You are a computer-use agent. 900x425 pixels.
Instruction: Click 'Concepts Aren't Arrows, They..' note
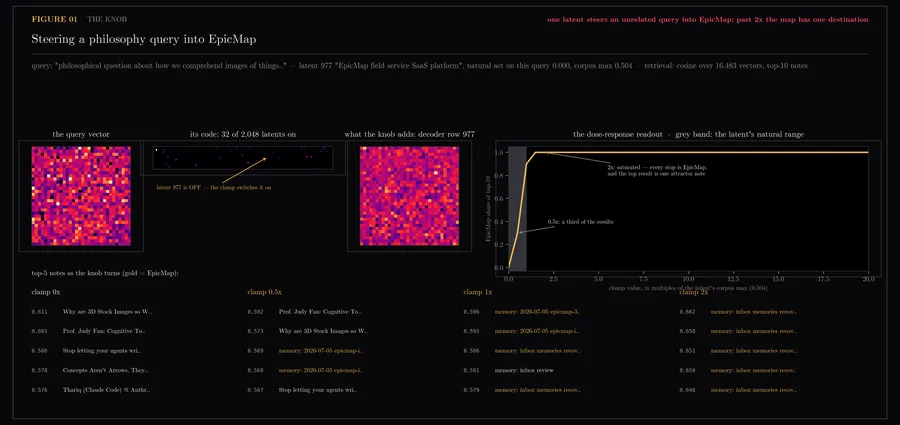pos(108,370)
